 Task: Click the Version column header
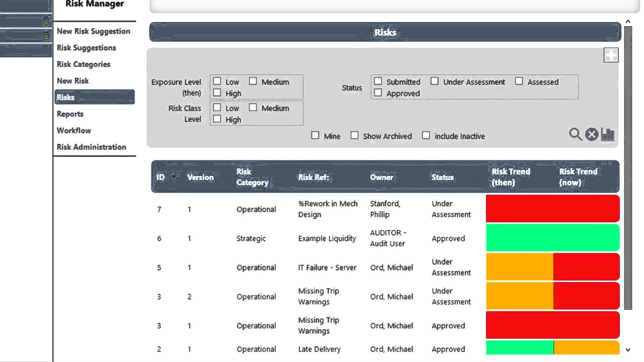[200, 177]
